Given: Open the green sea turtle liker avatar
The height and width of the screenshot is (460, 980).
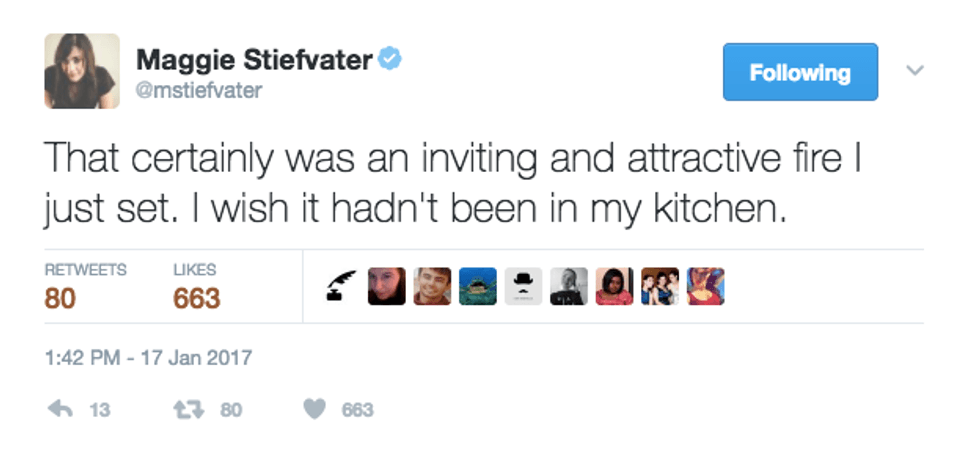Looking at the screenshot, I should (478, 286).
